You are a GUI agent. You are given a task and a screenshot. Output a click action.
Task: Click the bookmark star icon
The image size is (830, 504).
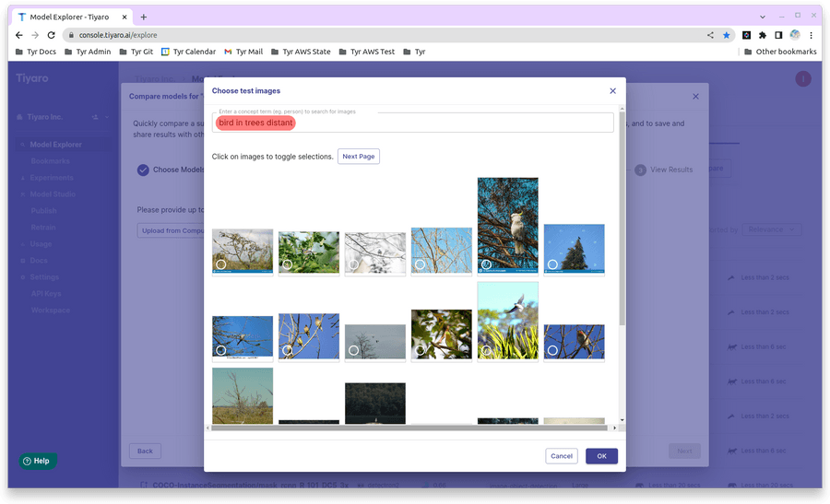[727, 35]
